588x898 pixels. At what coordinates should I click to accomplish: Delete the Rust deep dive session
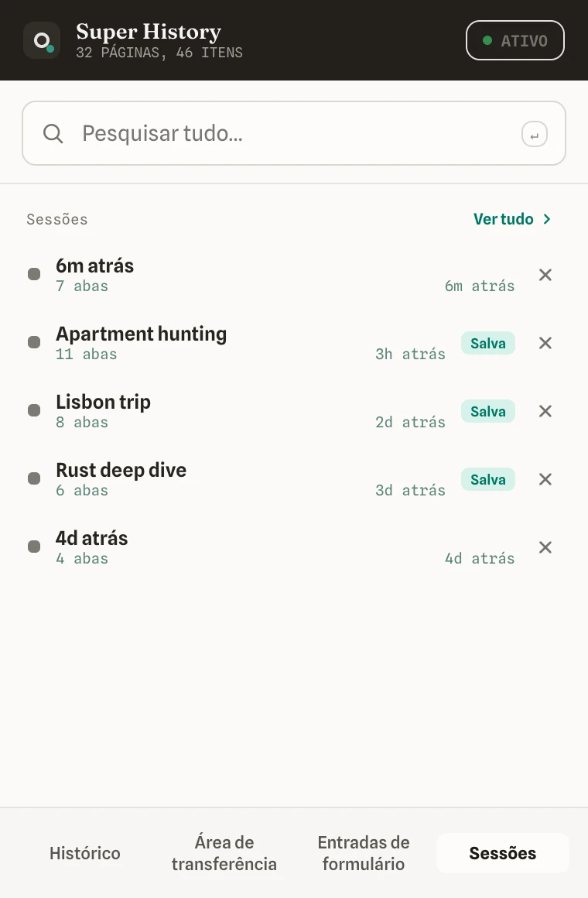tap(545, 479)
